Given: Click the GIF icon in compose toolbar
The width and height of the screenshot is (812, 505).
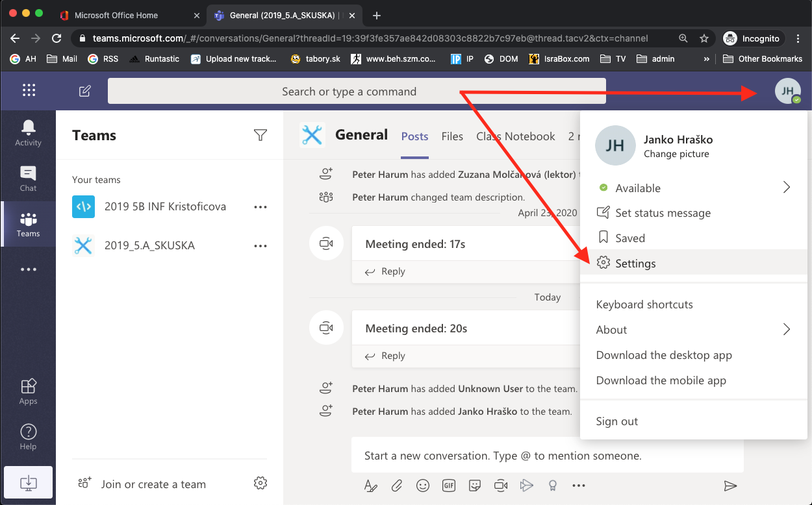Looking at the screenshot, I should click(449, 486).
